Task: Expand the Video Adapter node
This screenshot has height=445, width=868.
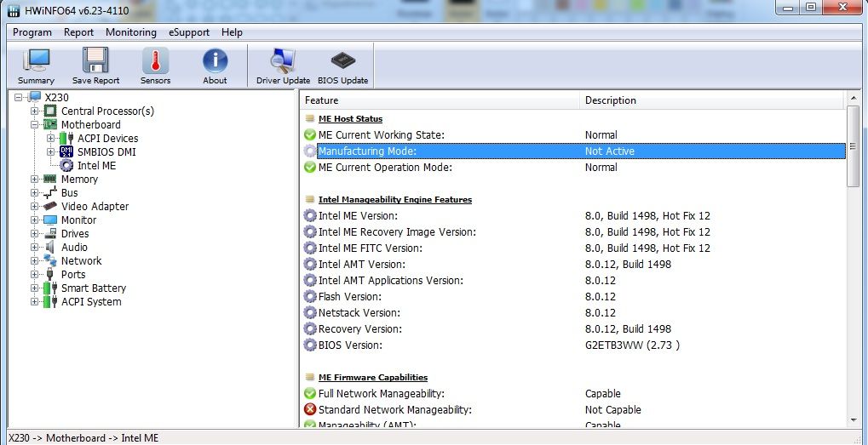Action: 35,206
